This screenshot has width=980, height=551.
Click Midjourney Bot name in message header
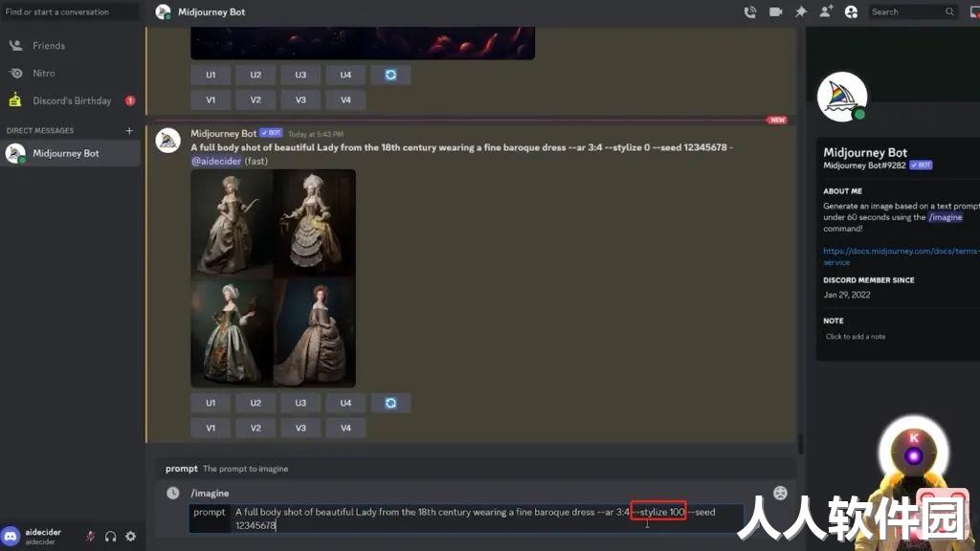click(224, 134)
